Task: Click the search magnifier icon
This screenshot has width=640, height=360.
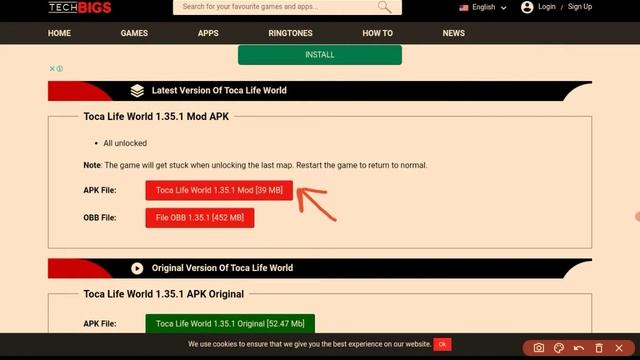Action: click(x=384, y=7)
